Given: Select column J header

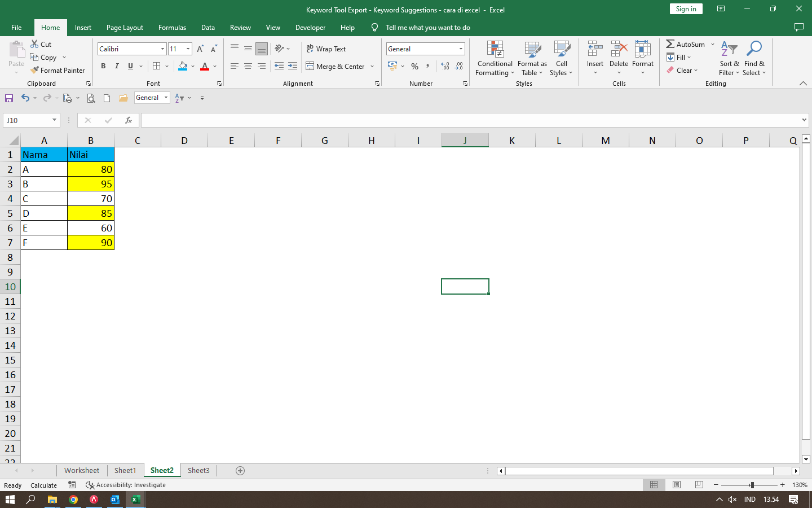Looking at the screenshot, I should [x=465, y=141].
